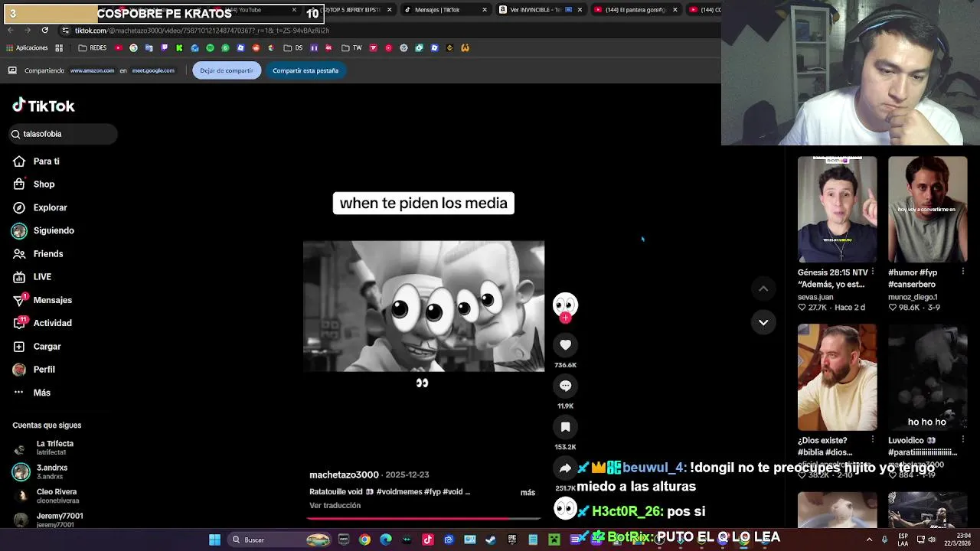Open Génesis 28:15 NTV video thumbnail
This screenshot has width=980, height=551.
pyautogui.click(x=837, y=210)
